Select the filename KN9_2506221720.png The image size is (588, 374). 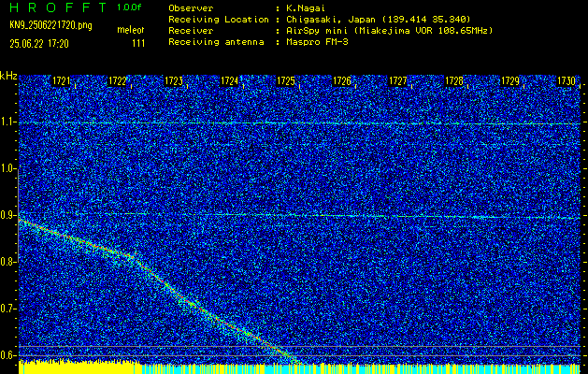pos(50,26)
